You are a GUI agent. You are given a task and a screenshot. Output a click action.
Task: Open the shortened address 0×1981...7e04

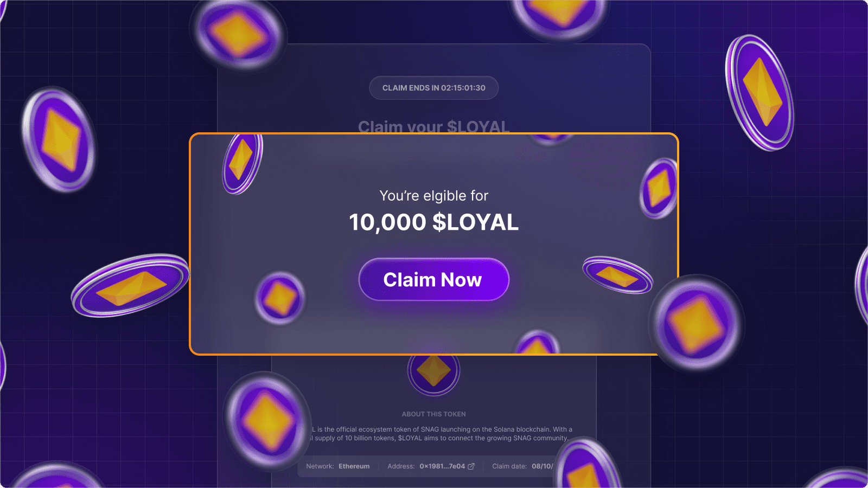pyautogui.click(x=441, y=466)
